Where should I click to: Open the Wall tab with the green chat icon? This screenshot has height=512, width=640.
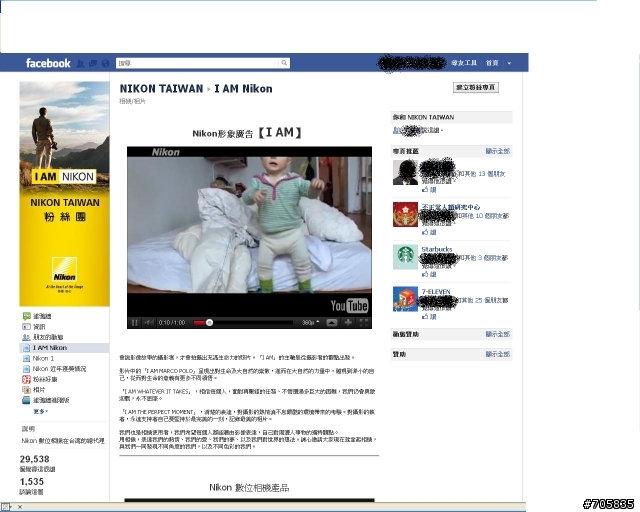click(x=27, y=316)
